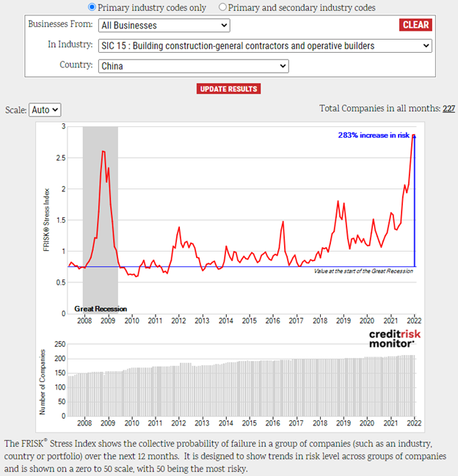Image resolution: width=458 pixels, height=476 pixels.
Task: Open the Country dropdown showing China
Action: (194, 66)
